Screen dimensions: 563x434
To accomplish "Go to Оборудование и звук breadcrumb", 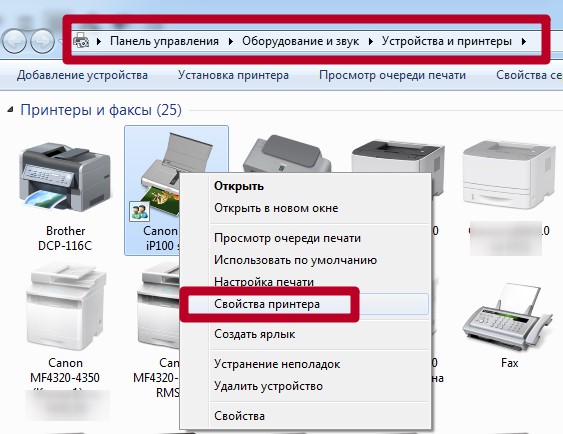I will 301,41.
